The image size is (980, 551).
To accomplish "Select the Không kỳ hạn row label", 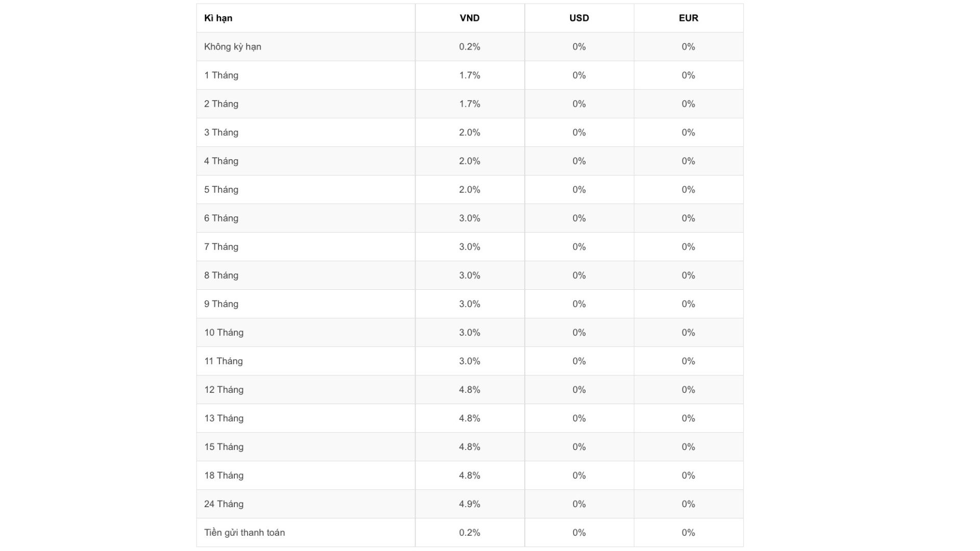I will 233,46.
